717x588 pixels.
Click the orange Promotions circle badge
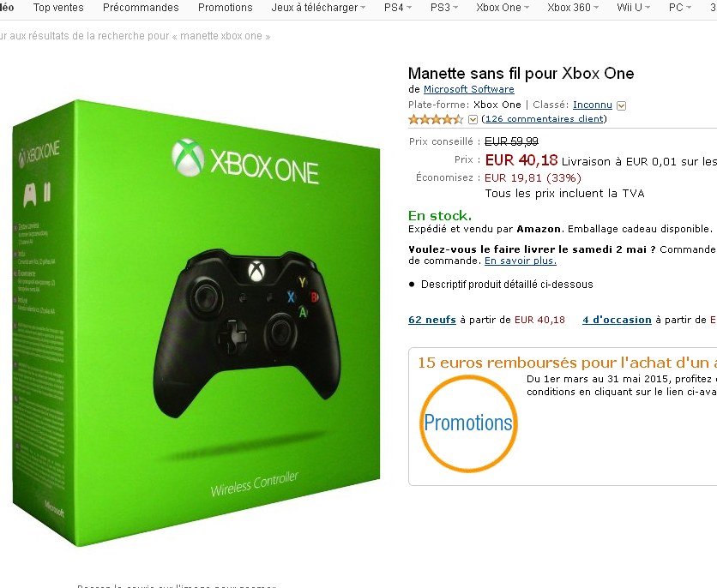pos(468,423)
